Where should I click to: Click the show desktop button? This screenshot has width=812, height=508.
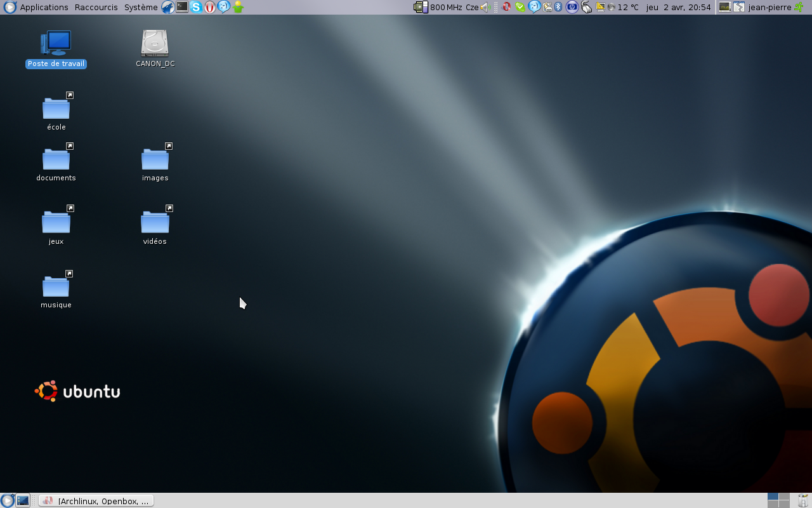pos(22,500)
